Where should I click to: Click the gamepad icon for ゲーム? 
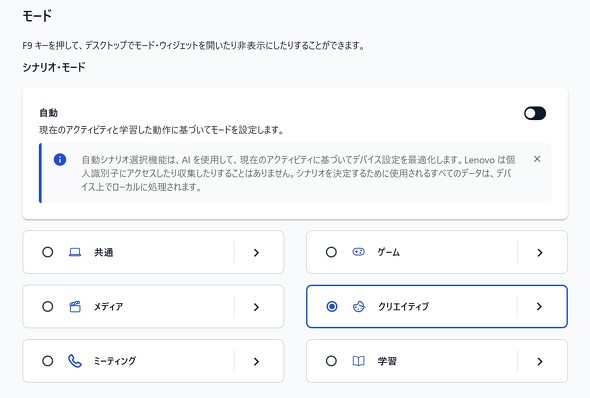point(358,252)
